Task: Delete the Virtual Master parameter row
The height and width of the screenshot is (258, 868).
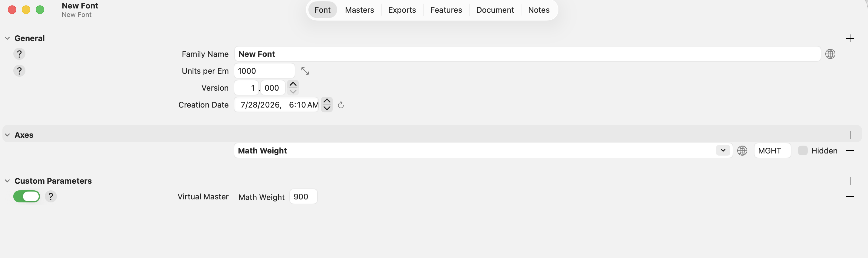Action: pyautogui.click(x=850, y=196)
